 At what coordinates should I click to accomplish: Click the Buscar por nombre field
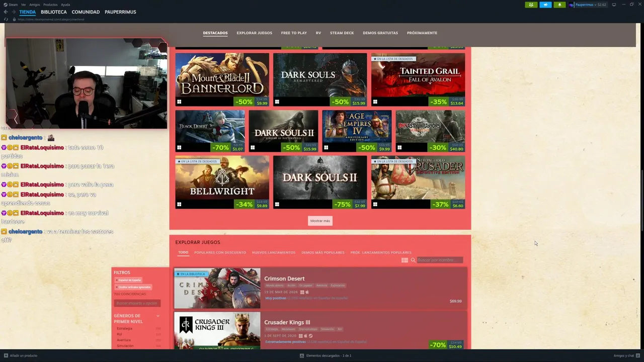pyautogui.click(x=439, y=260)
